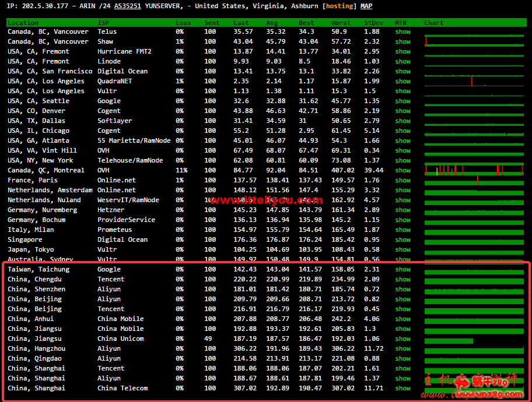The height and width of the screenshot is (402, 532).
Task: Open the MAP link in header
Action: [366, 6]
